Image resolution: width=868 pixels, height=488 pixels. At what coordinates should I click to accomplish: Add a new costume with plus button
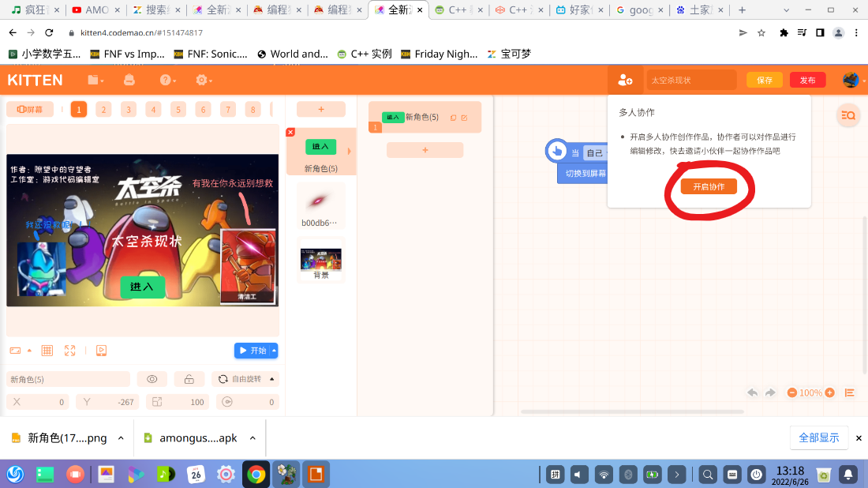click(x=425, y=150)
